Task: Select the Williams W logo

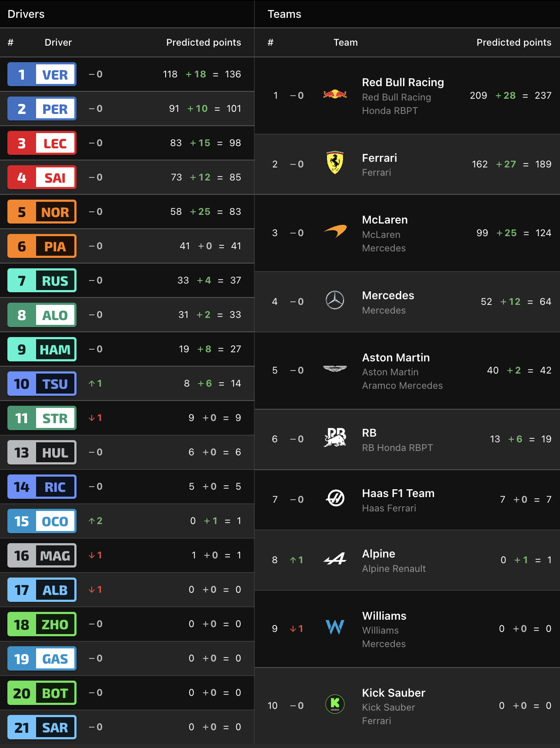Action: [335, 627]
